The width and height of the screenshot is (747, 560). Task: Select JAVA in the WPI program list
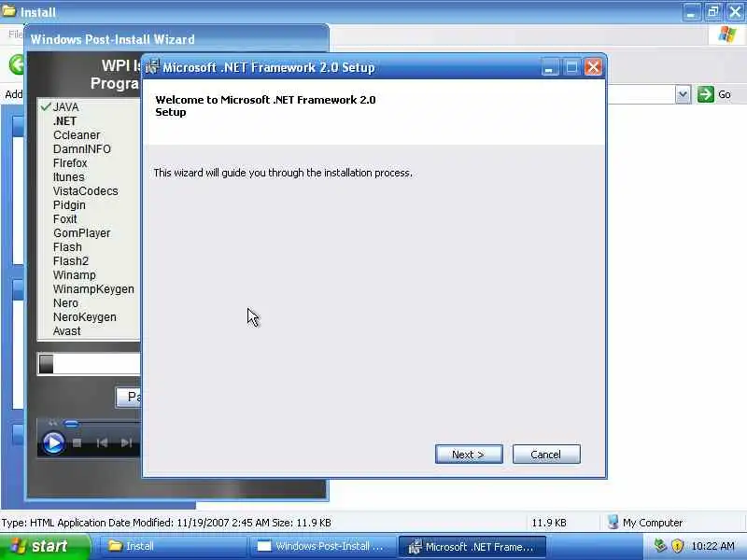65,107
